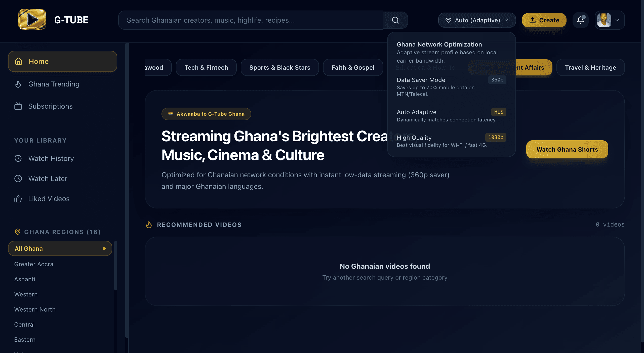
Task: Open Liked Videos
Action: [x=63, y=199]
